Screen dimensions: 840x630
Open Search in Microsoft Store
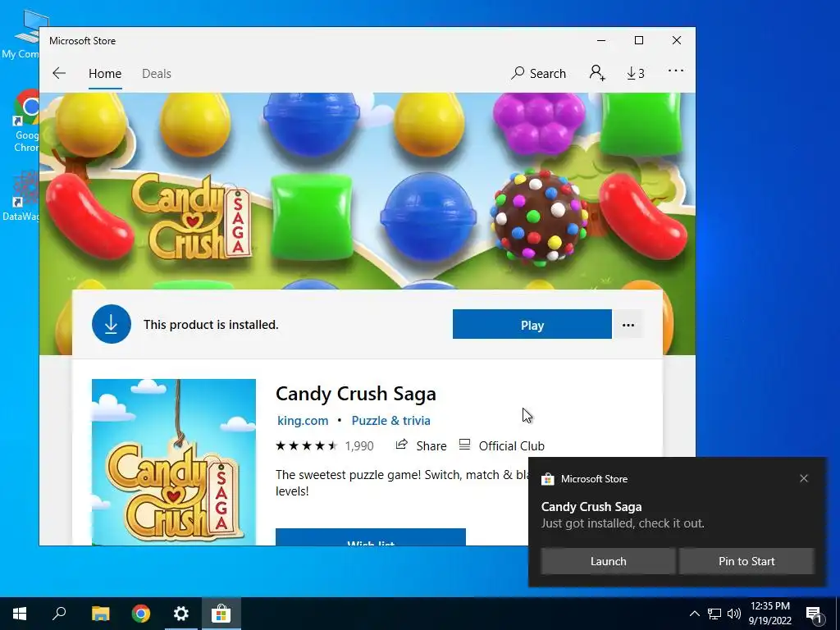[x=538, y=73]
